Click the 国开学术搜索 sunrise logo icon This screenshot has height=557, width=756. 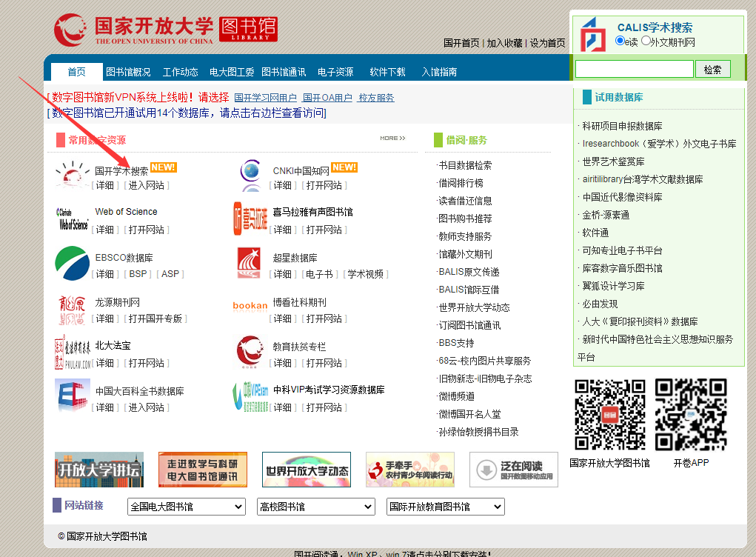[x=73, y=175]
